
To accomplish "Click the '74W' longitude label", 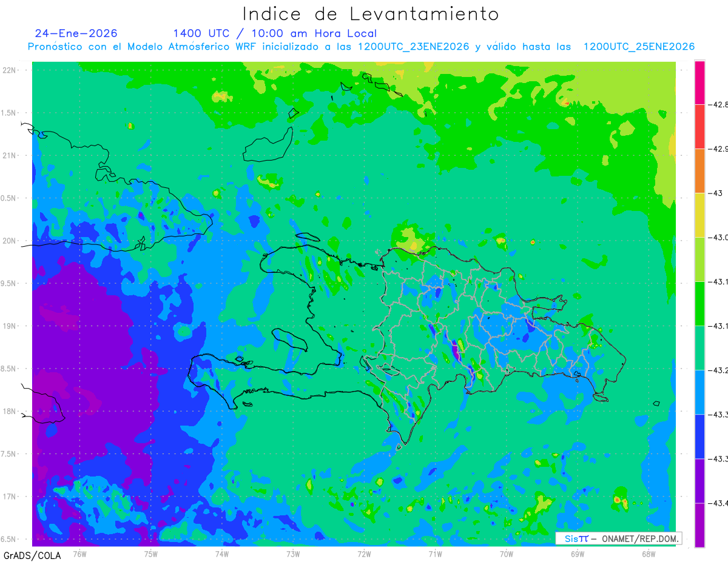I will pos(221,554).
